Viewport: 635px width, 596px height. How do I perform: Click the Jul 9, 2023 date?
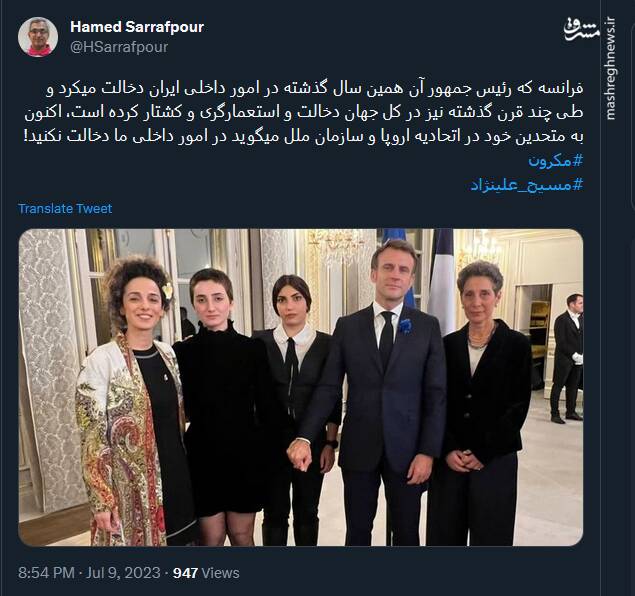click(123, 573)
